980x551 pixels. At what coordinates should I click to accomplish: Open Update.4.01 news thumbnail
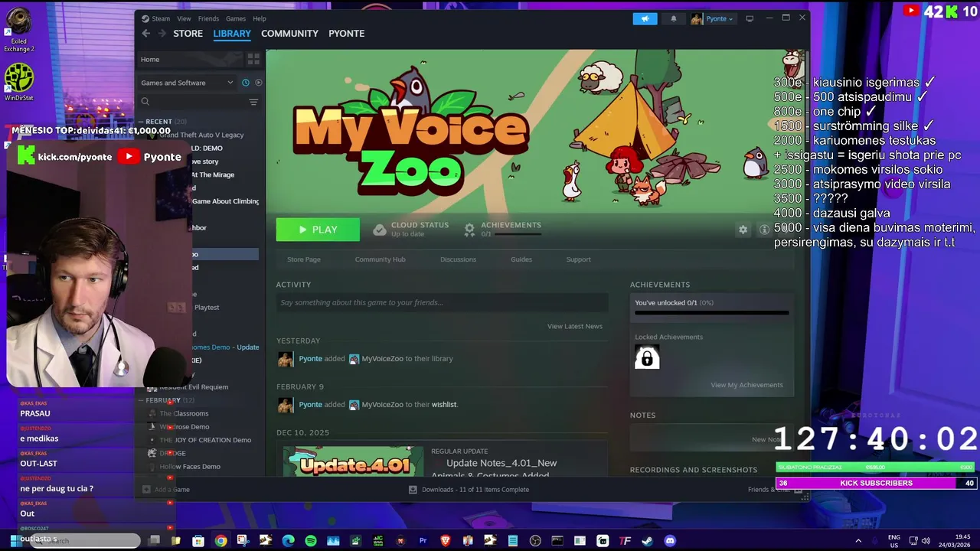pyautogui.click(x=353, y=461)
